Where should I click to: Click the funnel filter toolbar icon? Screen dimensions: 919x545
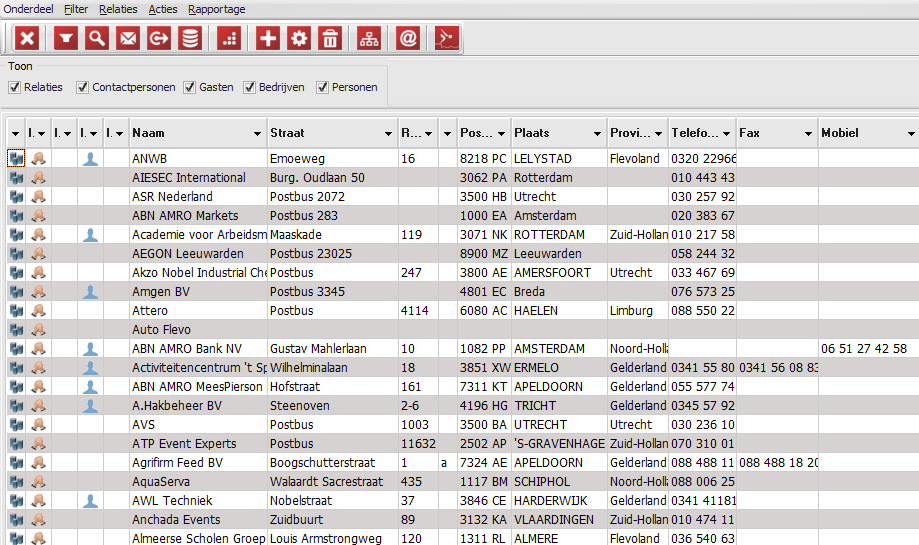coord(66,39)
